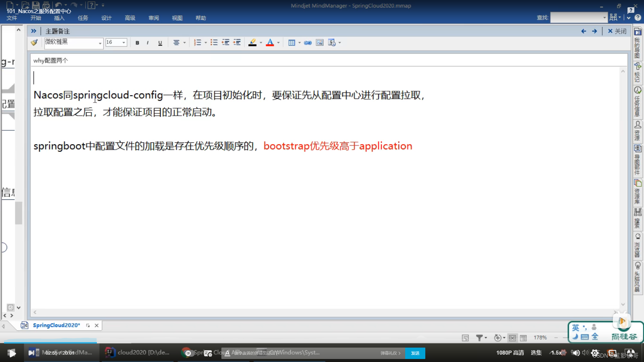Open the 设计 ribbon tab

point(106,18)
